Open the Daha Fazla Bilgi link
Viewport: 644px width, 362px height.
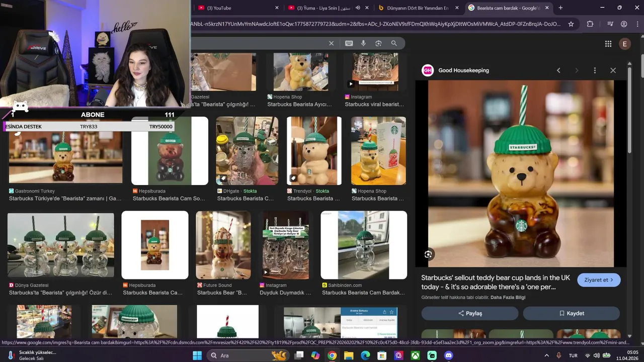(508, 298)
